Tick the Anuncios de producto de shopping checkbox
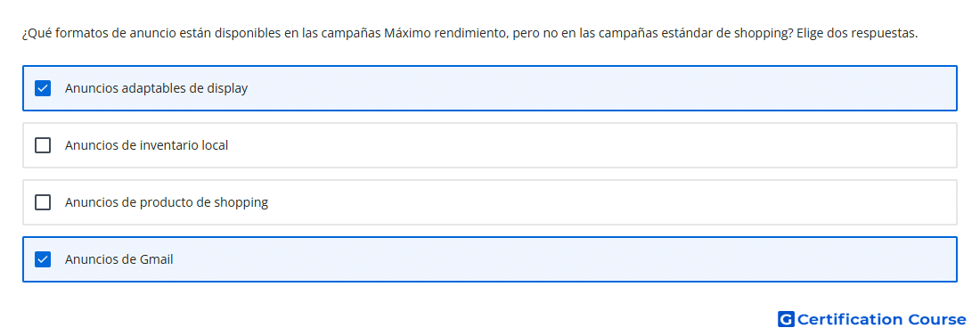 43,202
